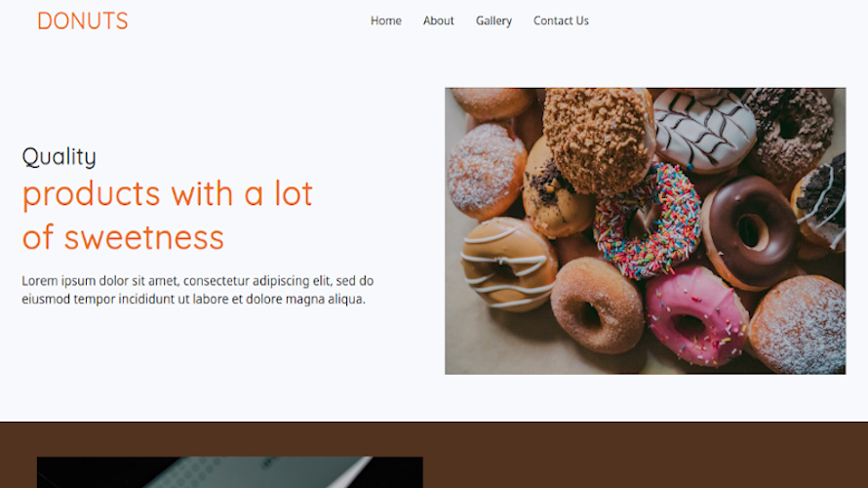Click the powdered sugar donut at bottom right
This screenshot has height=488, width=868.
tap(798, 325)
